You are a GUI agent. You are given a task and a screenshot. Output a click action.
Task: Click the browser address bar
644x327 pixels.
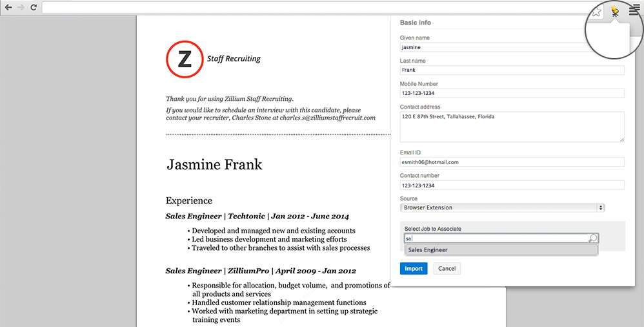(310, 7)
